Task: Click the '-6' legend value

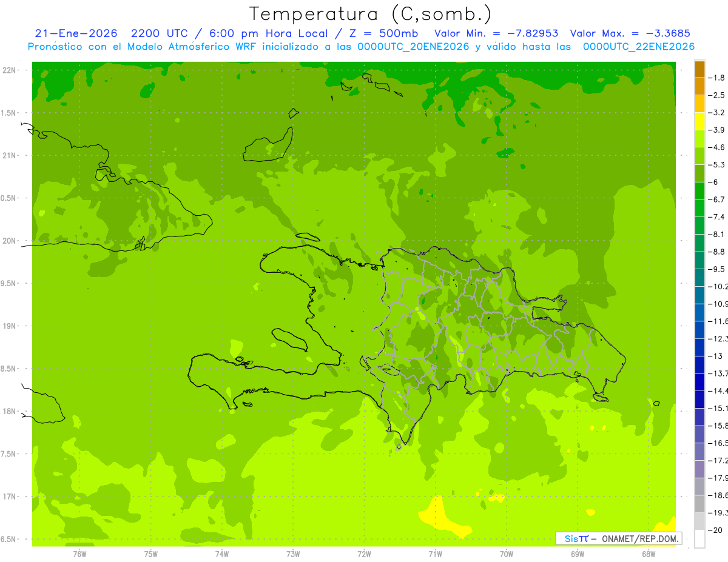Action: click(x=714, y=182)
